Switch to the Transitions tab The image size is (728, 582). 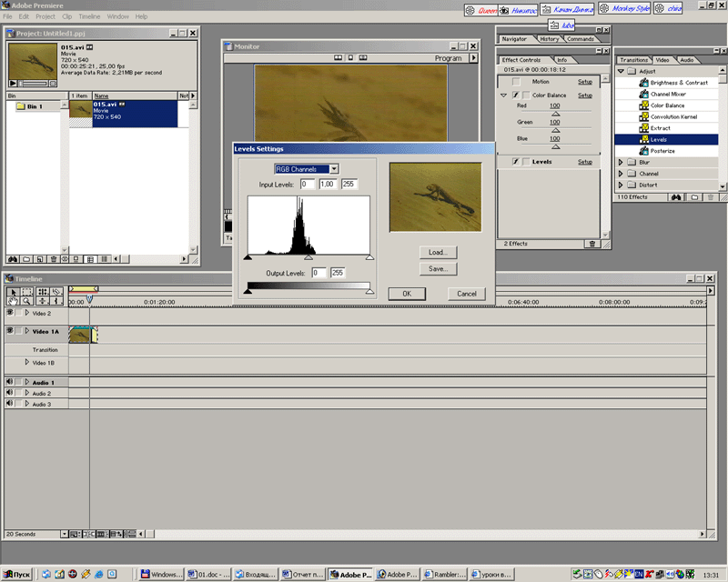(x=634, y=60)
